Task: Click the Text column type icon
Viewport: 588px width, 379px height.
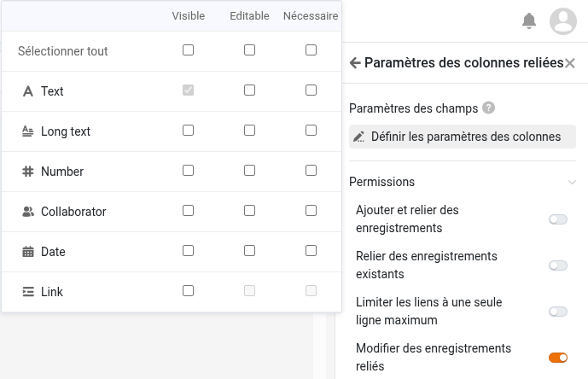Action: click(x=28, y=91)
